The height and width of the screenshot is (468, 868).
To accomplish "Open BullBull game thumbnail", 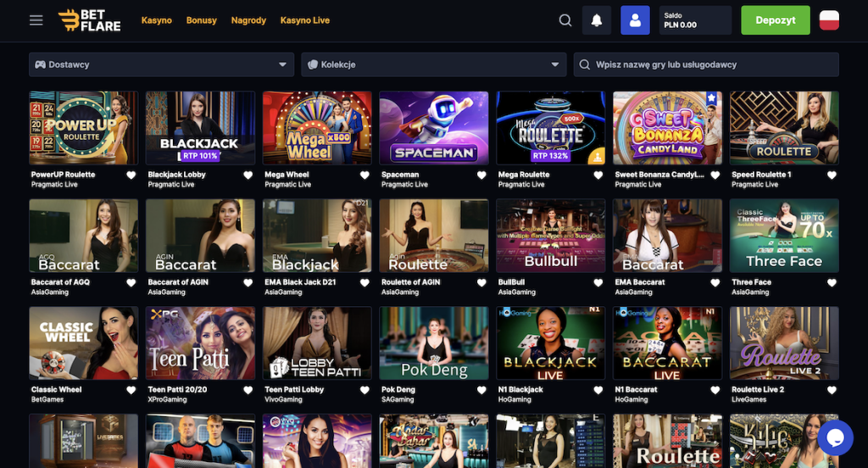I will [x=551, y=236].
